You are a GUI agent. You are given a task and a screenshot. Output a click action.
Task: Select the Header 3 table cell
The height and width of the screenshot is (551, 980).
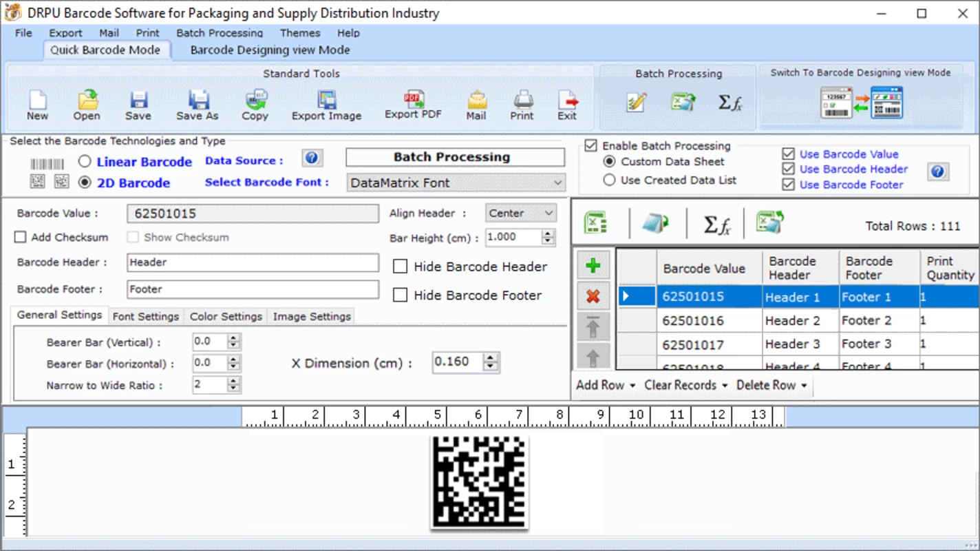coord(800,344)
